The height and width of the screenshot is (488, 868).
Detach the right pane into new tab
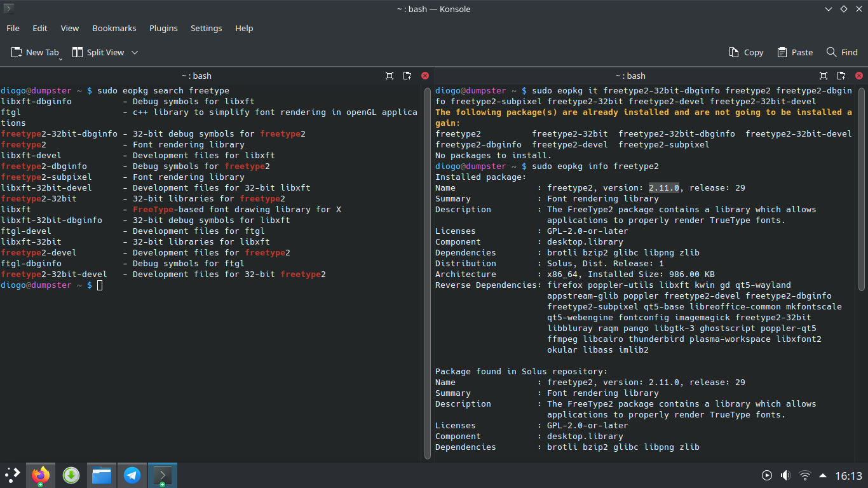click(x=841, y=76)
